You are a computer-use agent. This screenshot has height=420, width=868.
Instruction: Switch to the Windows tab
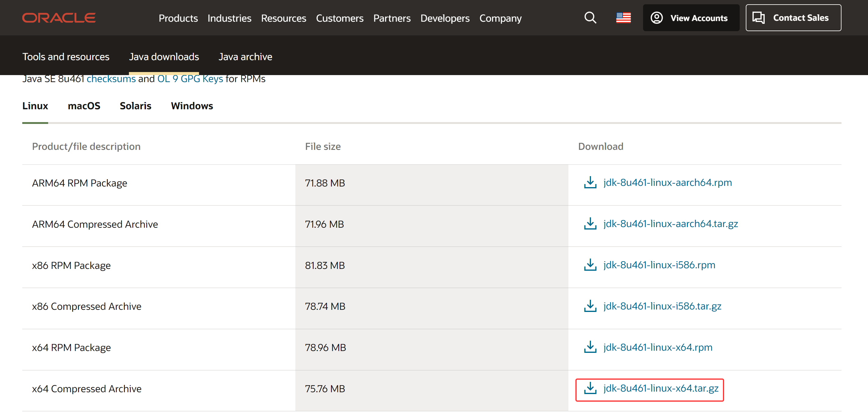click(192, 106)
